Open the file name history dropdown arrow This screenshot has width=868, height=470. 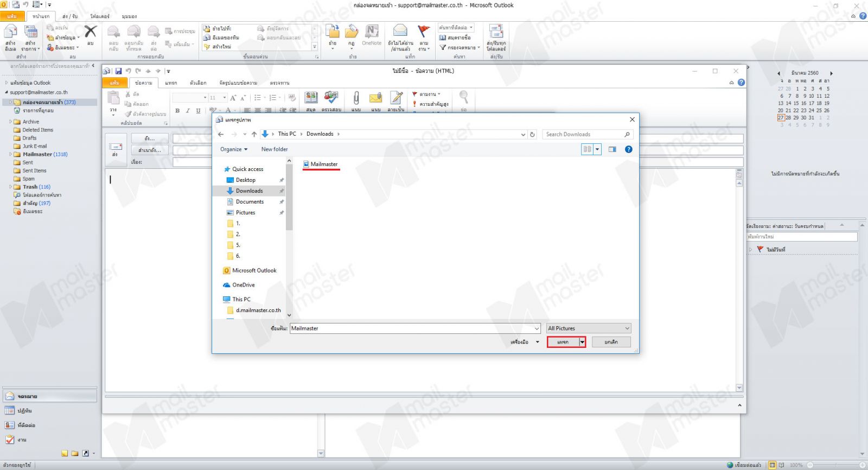coord(537,328)
